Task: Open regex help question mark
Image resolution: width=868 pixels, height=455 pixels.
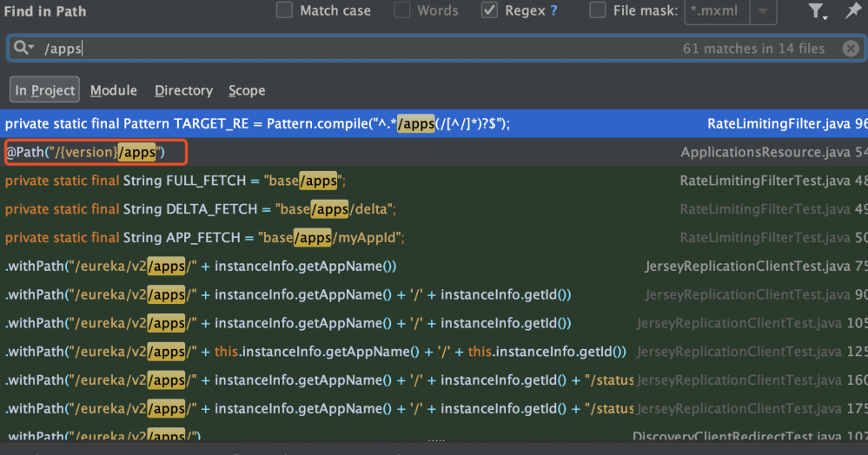Action: click(554, 11)
